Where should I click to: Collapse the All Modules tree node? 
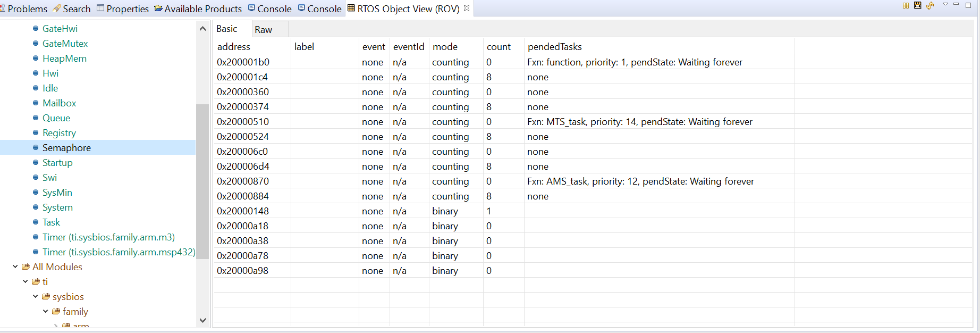(15, 267)
